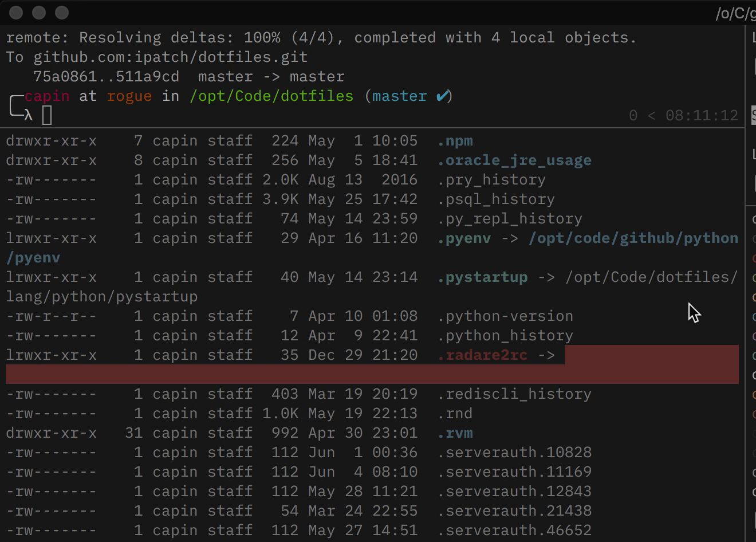Click the -rw-r--r-- permissions of .python-version
The image size is (756, 542).
click(52, 316)
